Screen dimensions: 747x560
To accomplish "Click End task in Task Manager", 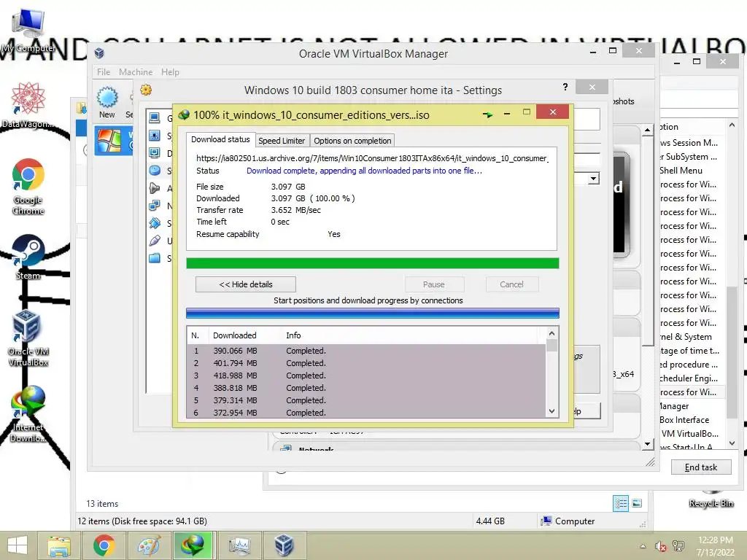I will click(x=701, y=467).
